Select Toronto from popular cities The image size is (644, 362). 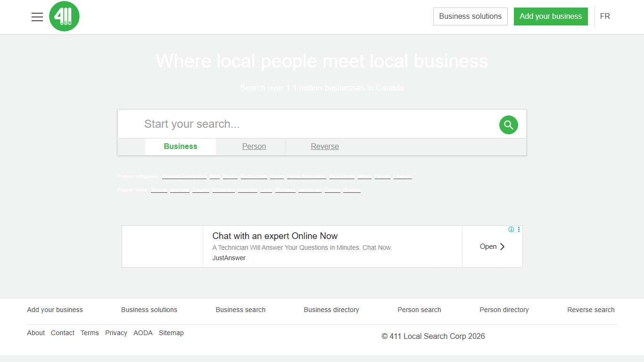(159, 189)
